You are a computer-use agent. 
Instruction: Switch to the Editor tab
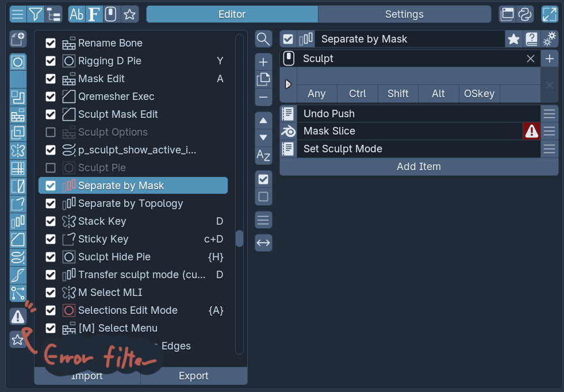232,14
